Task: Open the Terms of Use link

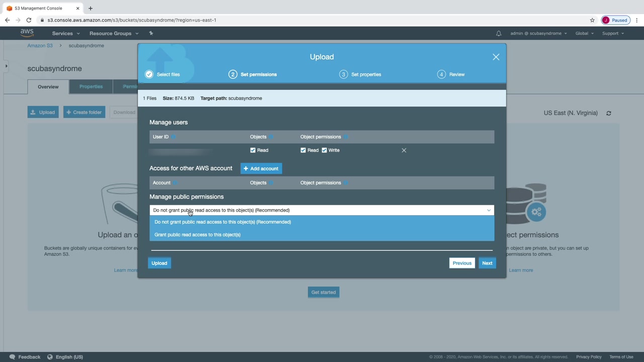Action: click(x=621, y=357)
